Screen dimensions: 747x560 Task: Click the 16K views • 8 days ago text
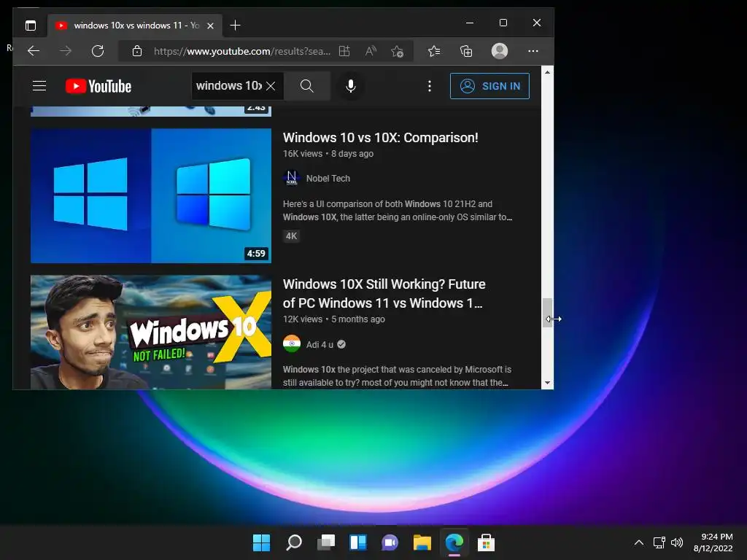coord(328,154)
